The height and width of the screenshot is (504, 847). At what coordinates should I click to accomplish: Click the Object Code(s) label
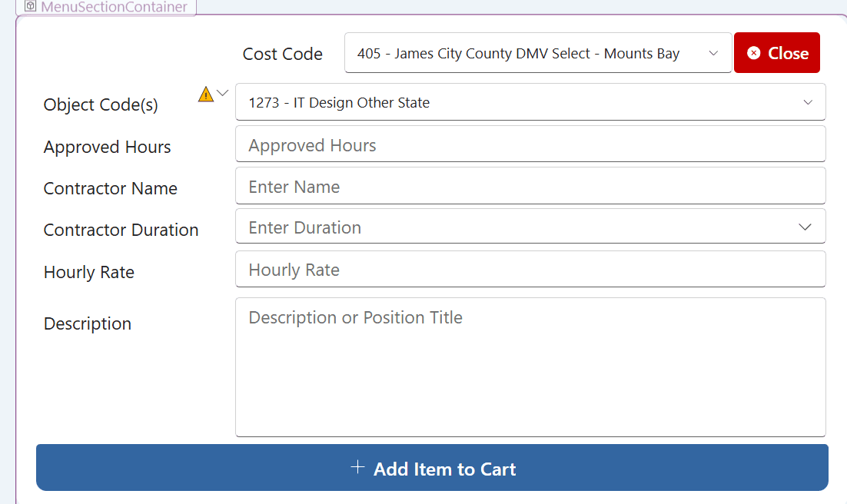click(x=101, y=104)
